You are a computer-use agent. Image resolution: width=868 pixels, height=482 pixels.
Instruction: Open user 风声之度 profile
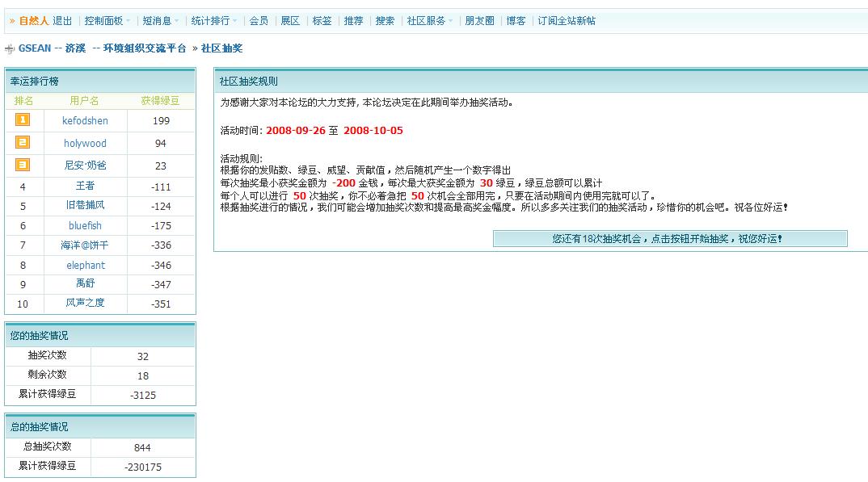coord(85,303)
